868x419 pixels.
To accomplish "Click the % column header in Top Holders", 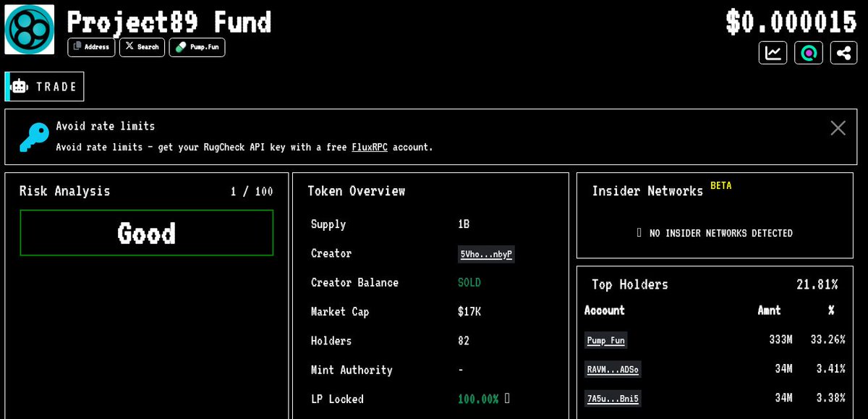I will pyautogui.click(x=831, y=310).
